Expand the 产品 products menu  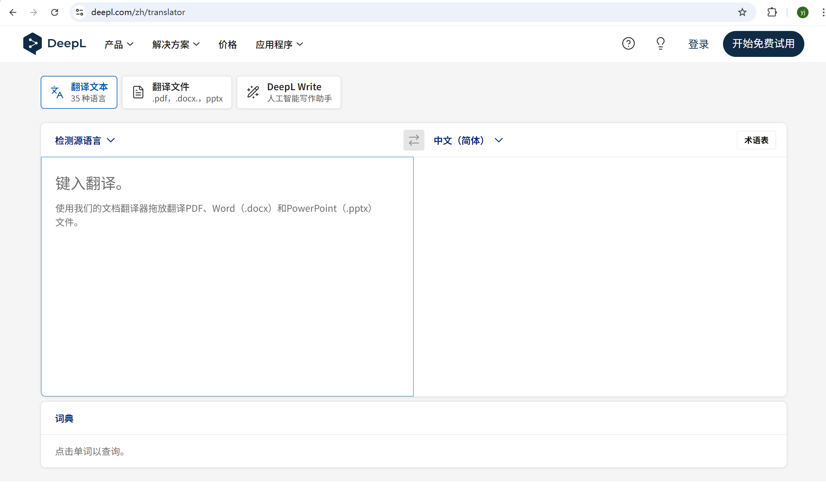click(118, 44)
